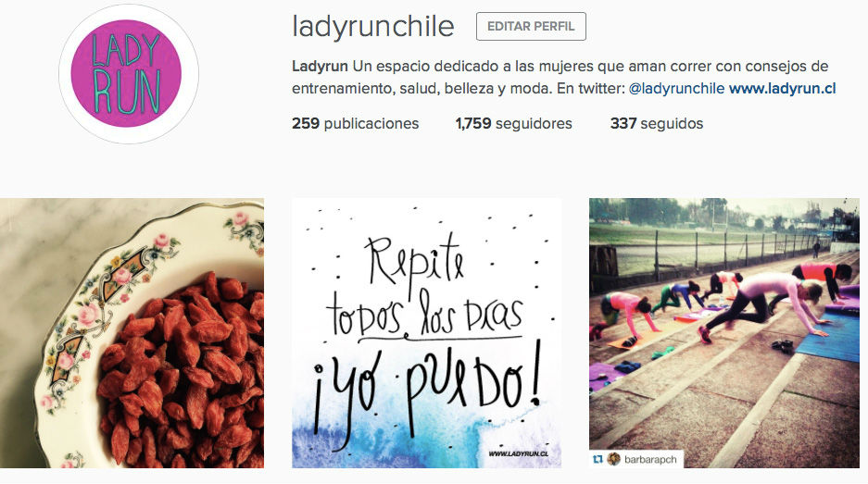The width and height of the screenshot is (868, 484).
Task: Visit the www.ladyrun.cl website link in the bio
Action: click(782, 89)
